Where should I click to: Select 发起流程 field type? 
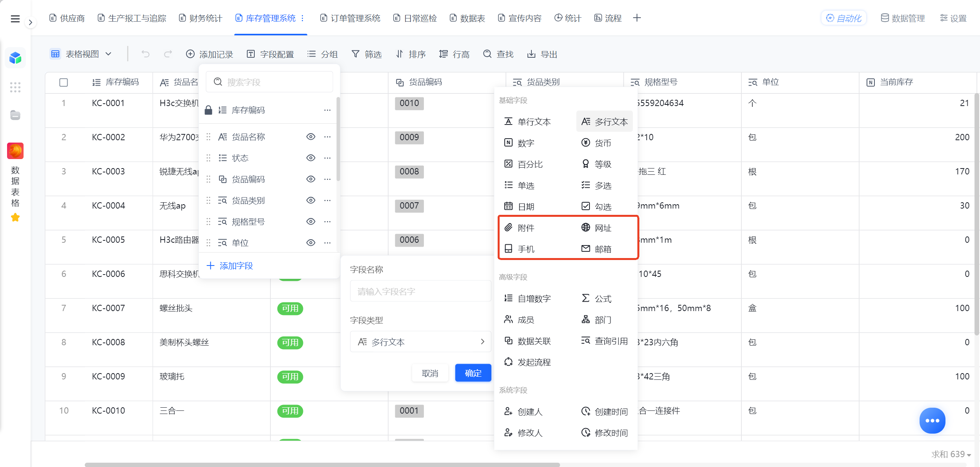click(527, 362)
